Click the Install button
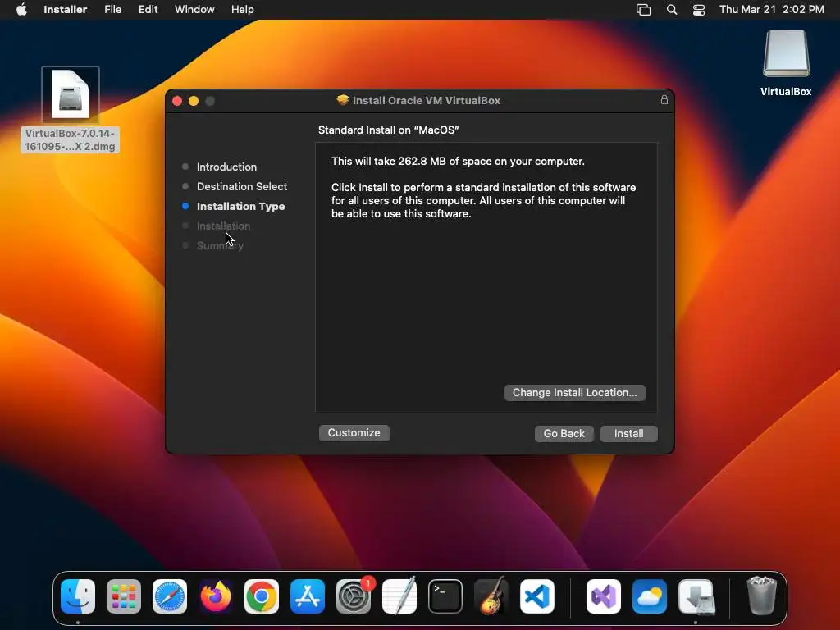This screenshot has height=630, width=840. tap(629, 433)
